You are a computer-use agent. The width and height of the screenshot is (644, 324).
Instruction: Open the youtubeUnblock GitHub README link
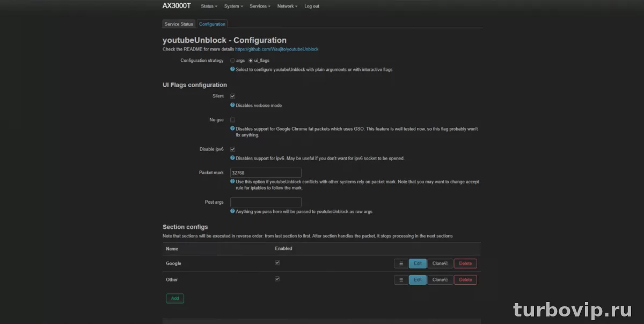[276, 49]
